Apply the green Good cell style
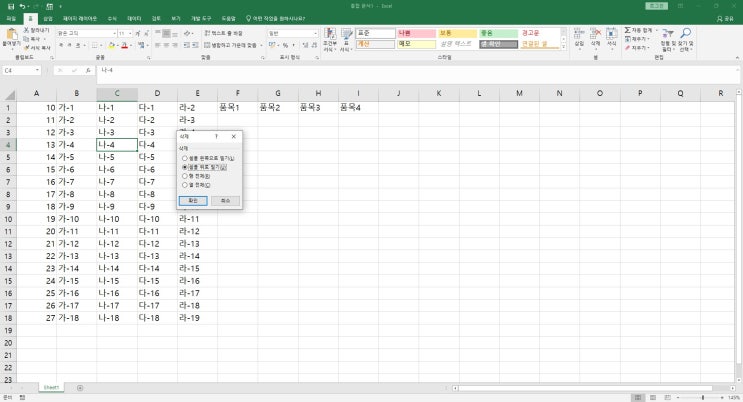The width and height of the screenshot is (743, 402). tap(498, 33)
